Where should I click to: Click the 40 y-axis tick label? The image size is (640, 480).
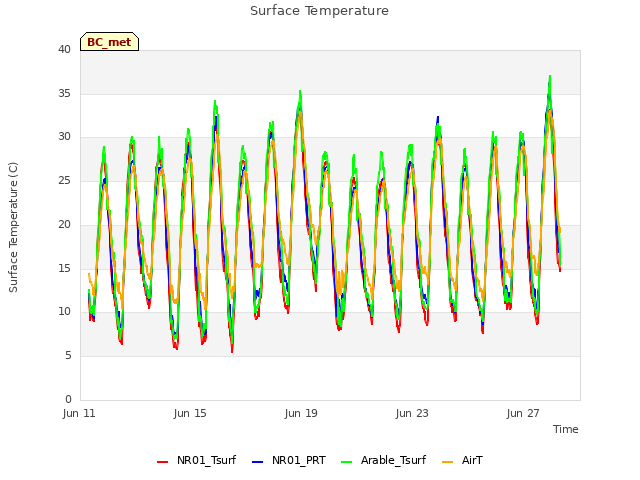tap(64, 49)
